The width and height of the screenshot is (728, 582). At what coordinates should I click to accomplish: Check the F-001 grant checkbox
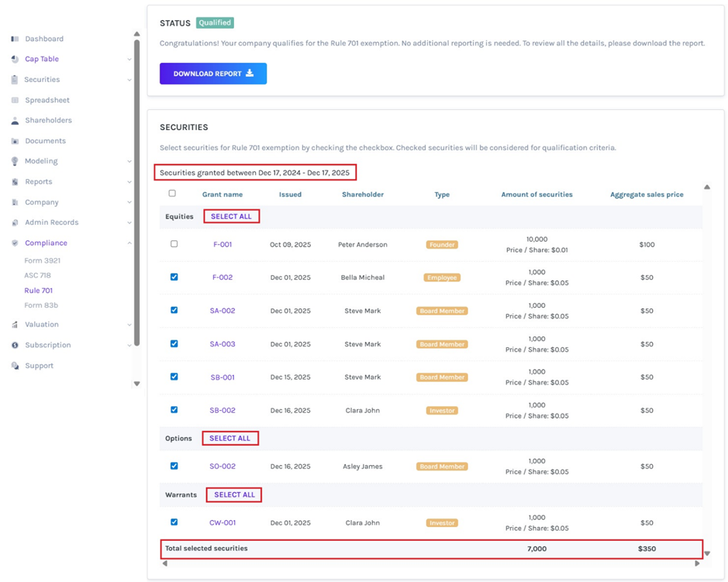point(174,244)
